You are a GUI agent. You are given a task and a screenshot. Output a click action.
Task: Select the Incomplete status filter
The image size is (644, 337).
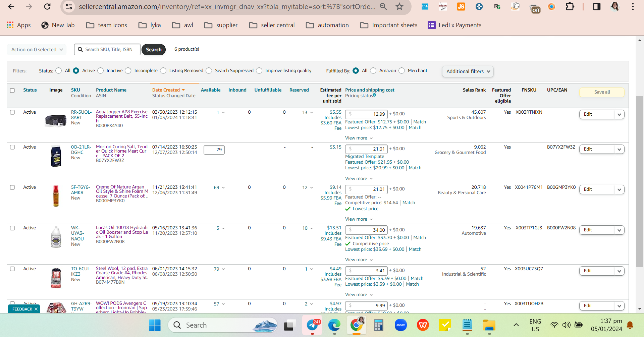click(x=128, y=71)
